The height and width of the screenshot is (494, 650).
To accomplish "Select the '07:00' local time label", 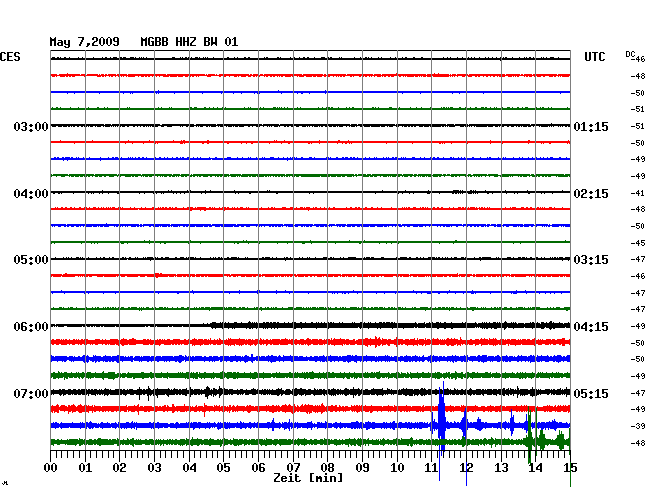I will (x=31, y=393).
